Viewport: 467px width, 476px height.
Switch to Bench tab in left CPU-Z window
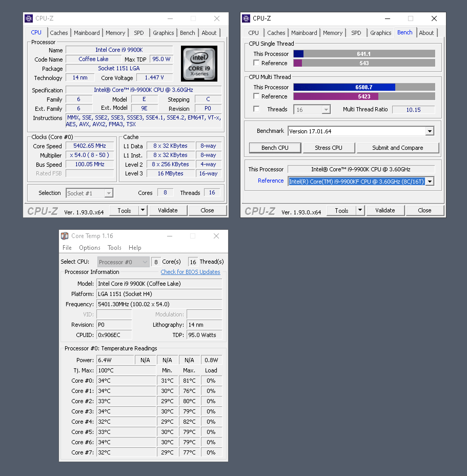pyautogui.click(x=187, y=33)
